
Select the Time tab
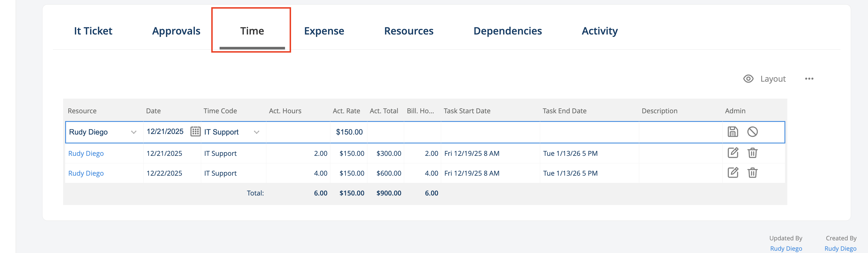(252, 31)
